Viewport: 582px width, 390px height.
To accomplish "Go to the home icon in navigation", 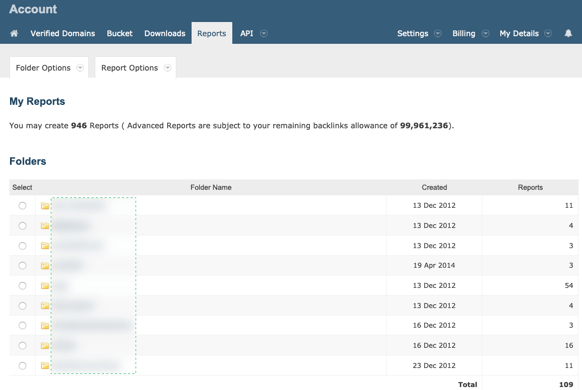I will tap(14, 33).
